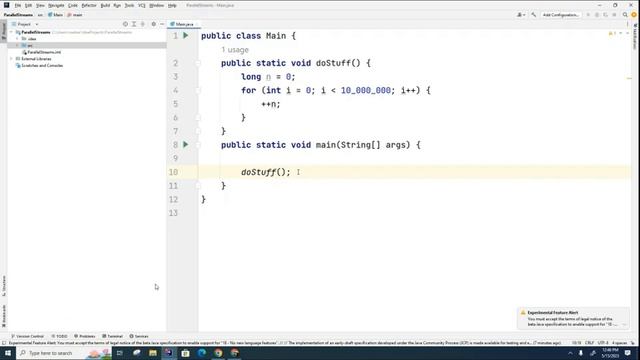Open Notifications side tool window
The width and height of the screenshot is (640, 360).
(x=636, y=37)
